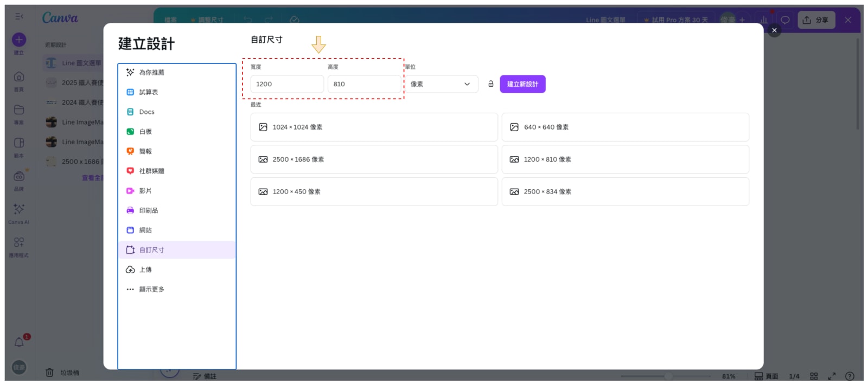
Task: Click the 網站 website icon in the list
Action: coord(130,230)
